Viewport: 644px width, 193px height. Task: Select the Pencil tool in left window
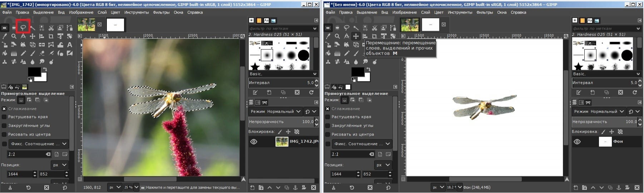click(x=23, y=53)
